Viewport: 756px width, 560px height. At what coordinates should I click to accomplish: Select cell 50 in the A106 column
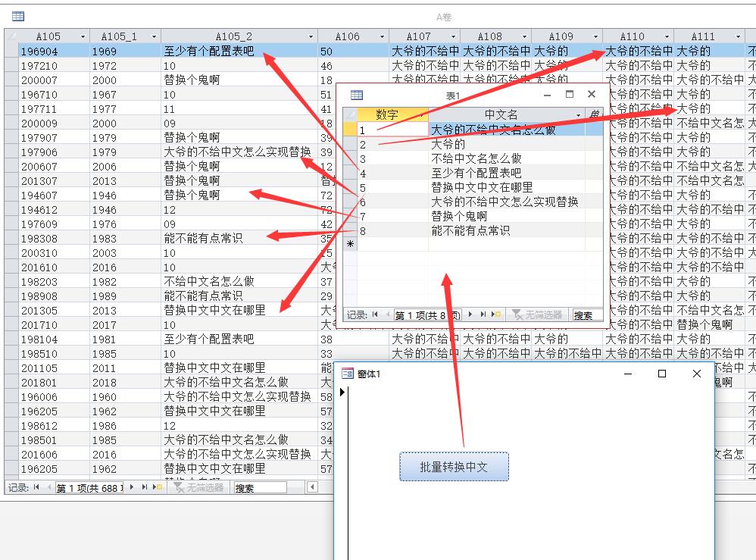pos(354,51)
